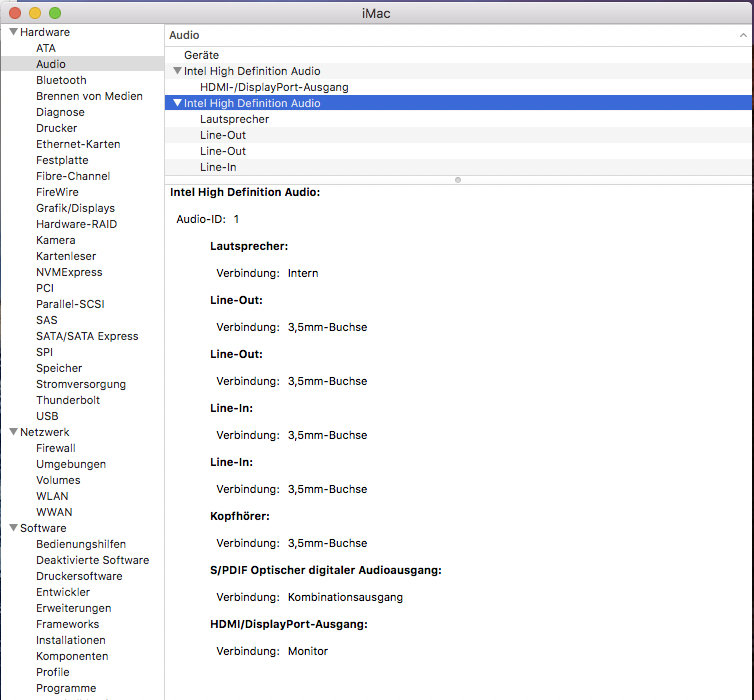The height and width of the screenshot is (700, 754).
Task: Minimize the iMac window
Action: [x=35, y=13]
